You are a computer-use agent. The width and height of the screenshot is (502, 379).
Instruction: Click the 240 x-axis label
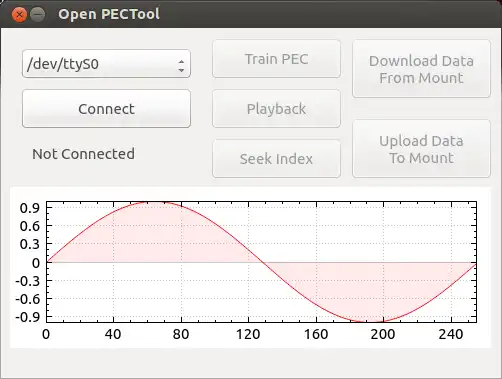pos(451,334)
